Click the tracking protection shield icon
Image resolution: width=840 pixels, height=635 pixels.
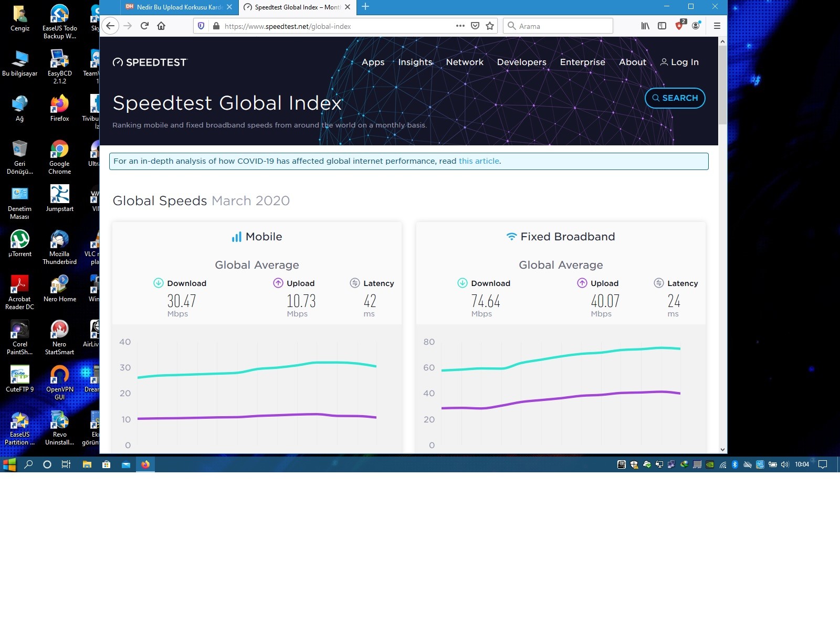point(201,26)
